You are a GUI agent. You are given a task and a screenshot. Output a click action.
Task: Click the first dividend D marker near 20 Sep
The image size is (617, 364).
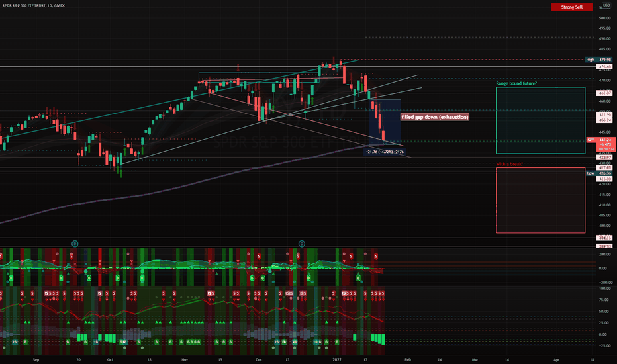click(75, 244)
